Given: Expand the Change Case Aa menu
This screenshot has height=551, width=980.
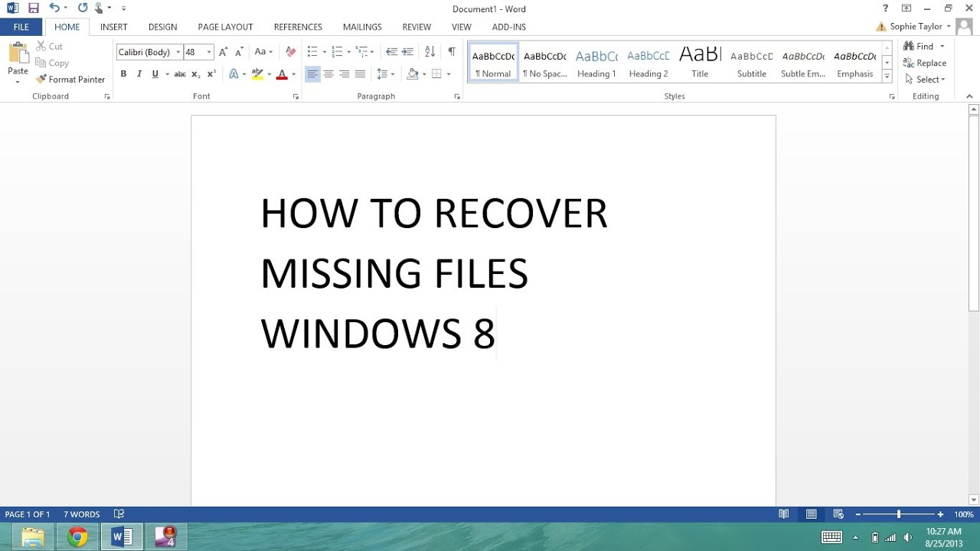Looking at the screenshot, I should coord(263,52).
